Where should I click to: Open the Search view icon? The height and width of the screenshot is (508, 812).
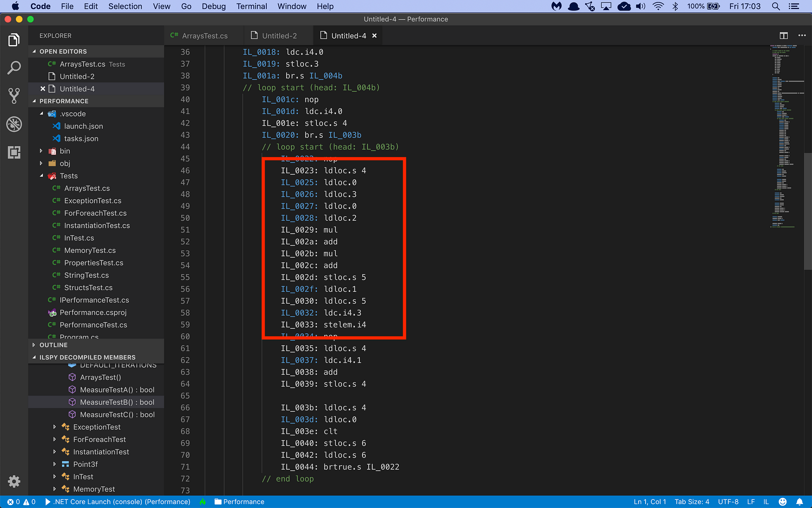click(x=14, y=68)
